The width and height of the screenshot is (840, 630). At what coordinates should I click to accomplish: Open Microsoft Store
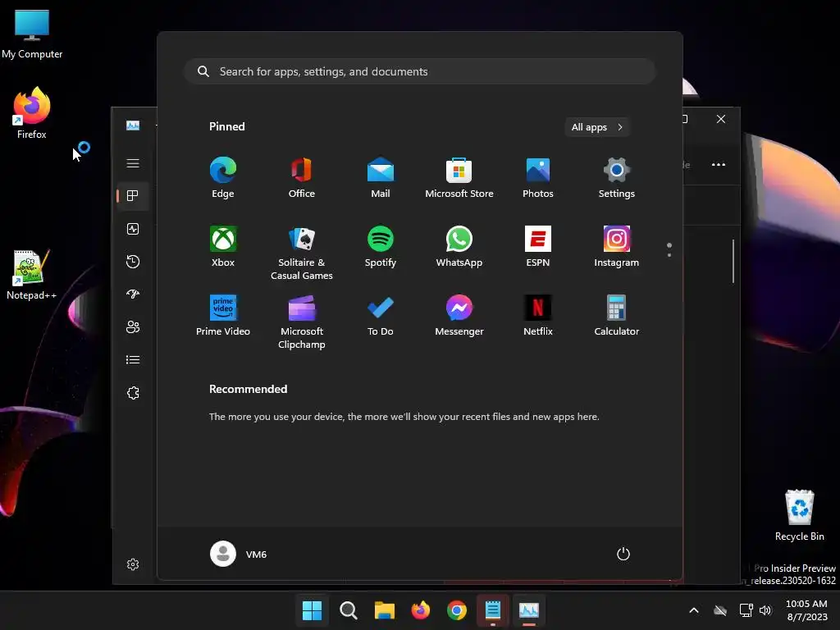(459, 178)
